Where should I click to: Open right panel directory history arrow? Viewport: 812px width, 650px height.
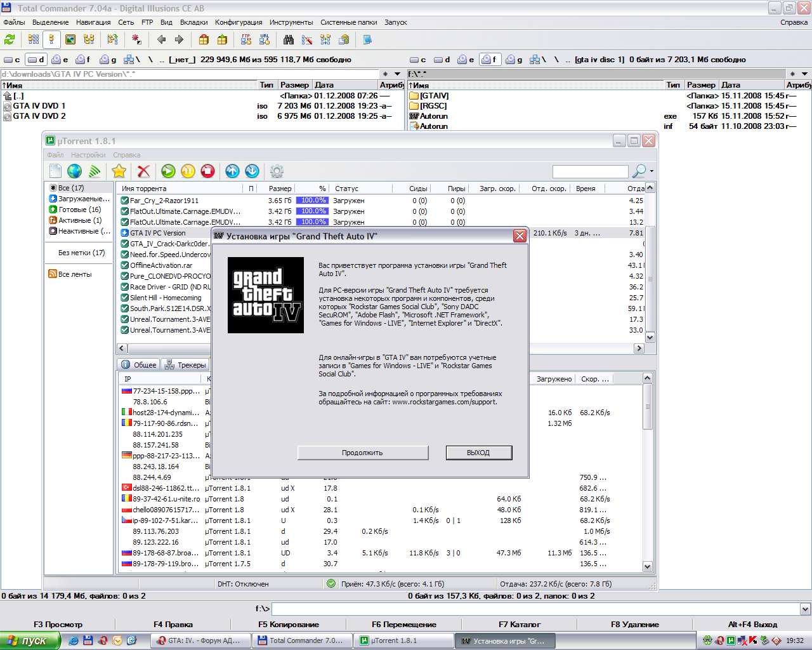click(804, 74)
